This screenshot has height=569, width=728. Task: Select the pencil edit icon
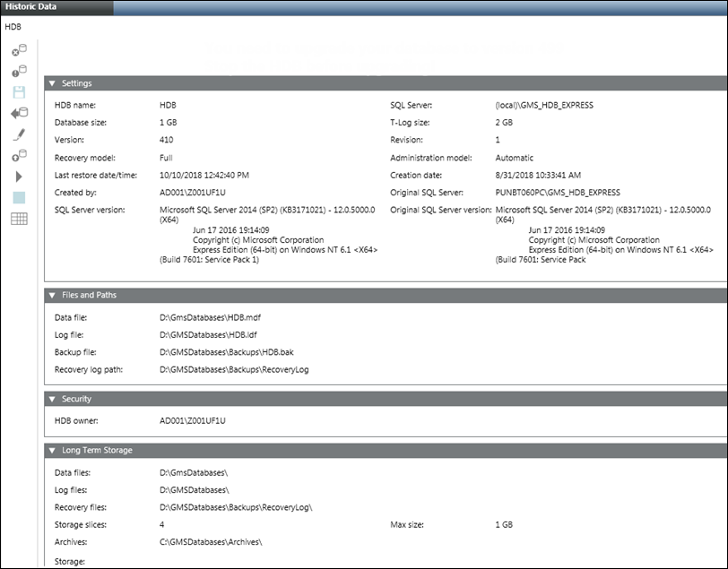pos(19,134)
